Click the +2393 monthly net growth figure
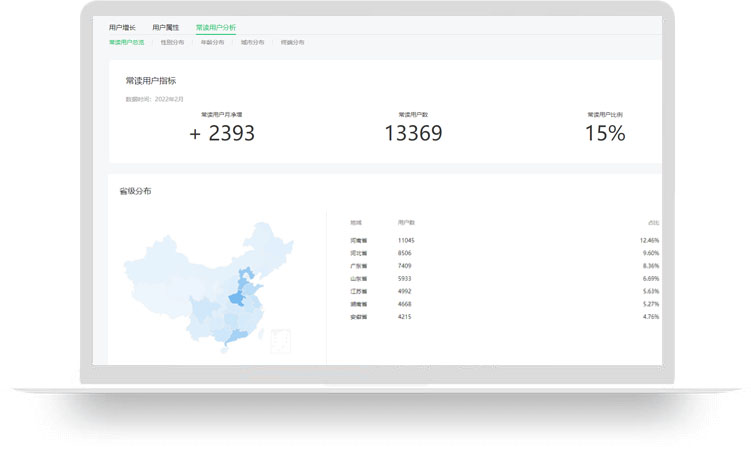The height and width of the screenshot is (462, 751). [x=222, y=133]
